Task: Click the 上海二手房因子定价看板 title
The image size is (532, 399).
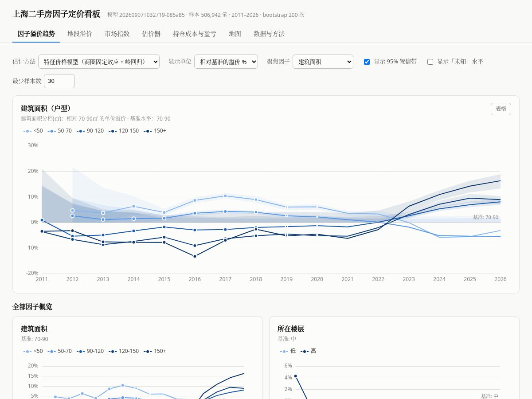Action: point(56,14)
